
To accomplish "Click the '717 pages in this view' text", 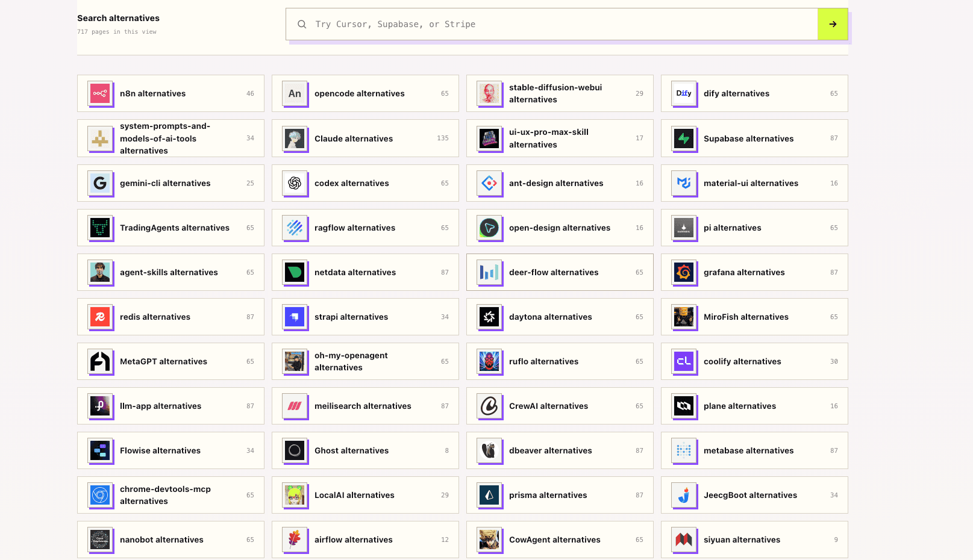I will [117, 32].
